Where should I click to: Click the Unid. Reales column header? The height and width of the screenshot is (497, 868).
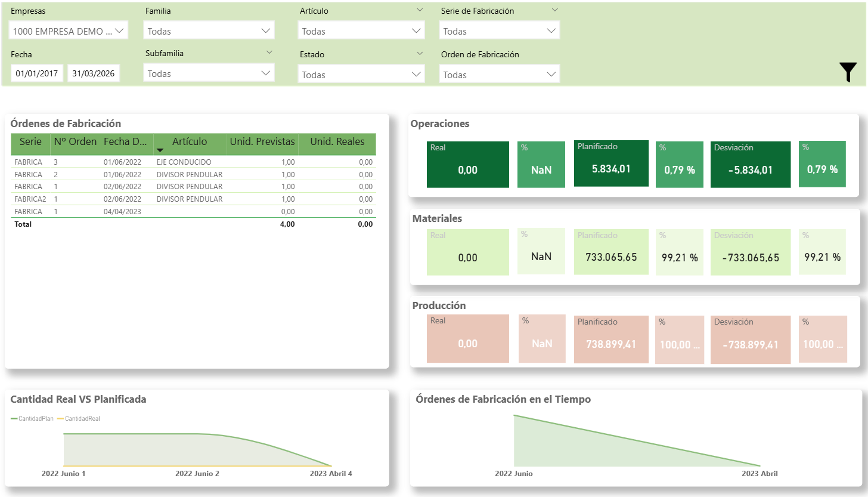tap(337, 142)
